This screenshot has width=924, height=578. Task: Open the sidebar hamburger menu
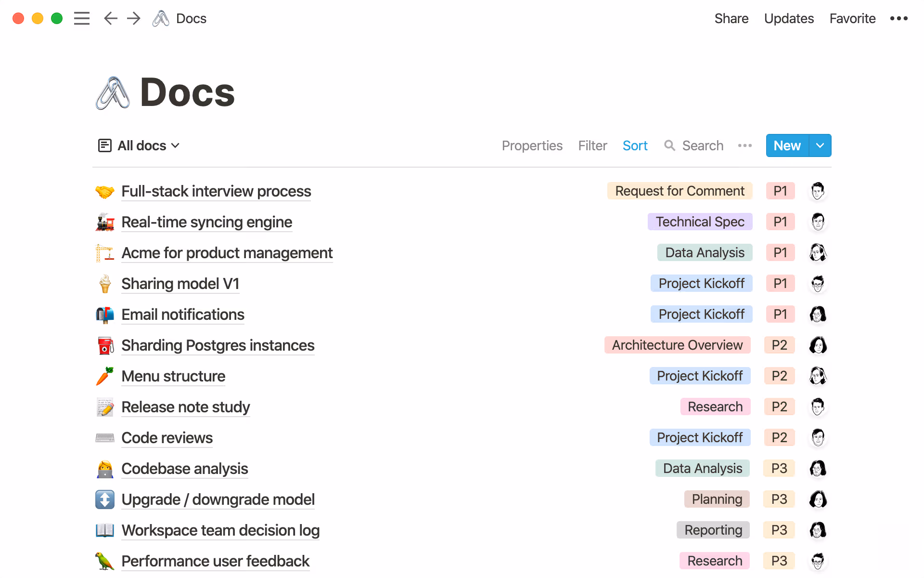(82, 18)
